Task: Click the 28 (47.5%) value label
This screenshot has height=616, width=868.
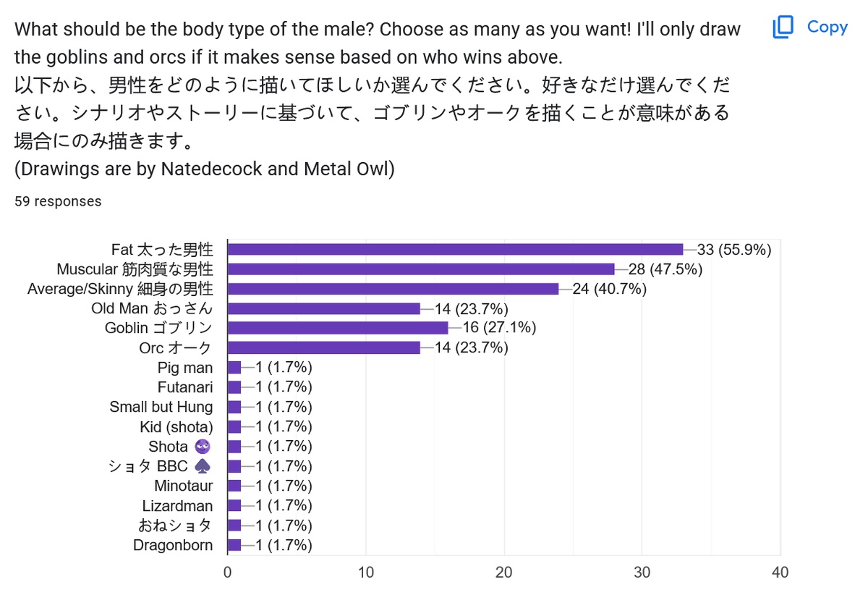Action: point(665,269)
